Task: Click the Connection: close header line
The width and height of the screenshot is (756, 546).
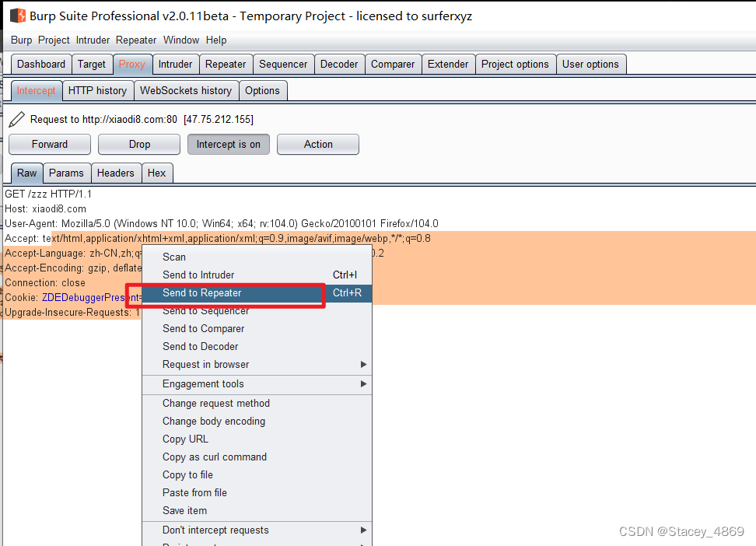Action: click(x=45, y=282)
